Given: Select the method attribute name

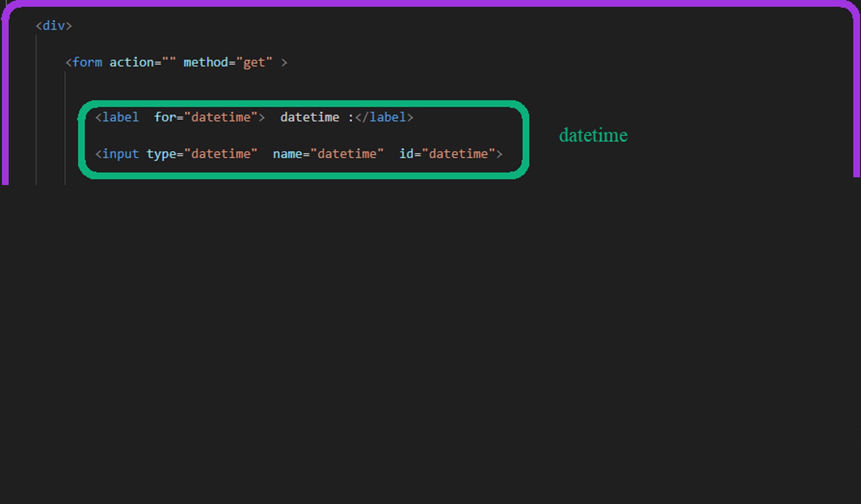Looking at the screenshot, I should 206,63.
